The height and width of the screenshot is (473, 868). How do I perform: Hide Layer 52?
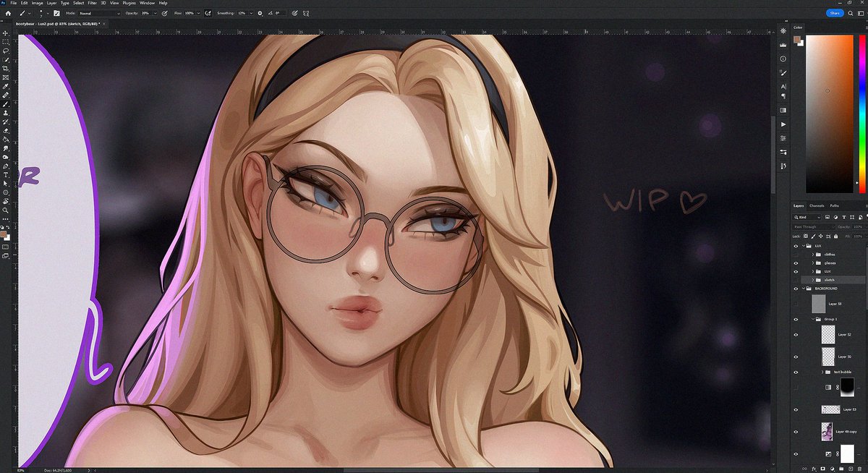pos(796,335)
